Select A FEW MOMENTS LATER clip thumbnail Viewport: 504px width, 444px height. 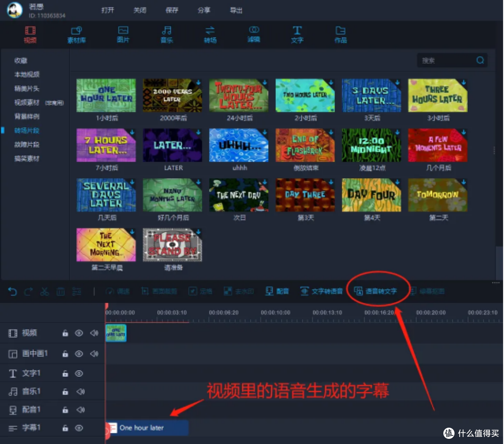pos(438,145)
